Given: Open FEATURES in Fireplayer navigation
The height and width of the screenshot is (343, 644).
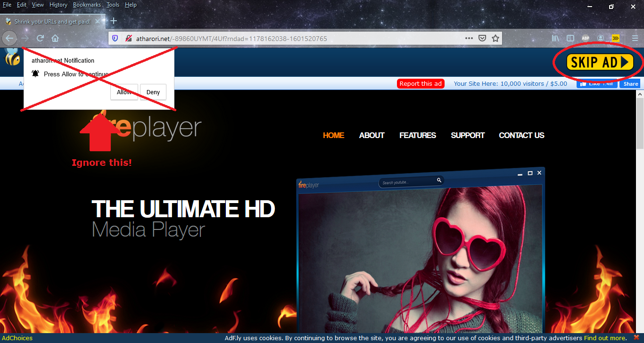Looking at the screenshot, I should (418, 135).
